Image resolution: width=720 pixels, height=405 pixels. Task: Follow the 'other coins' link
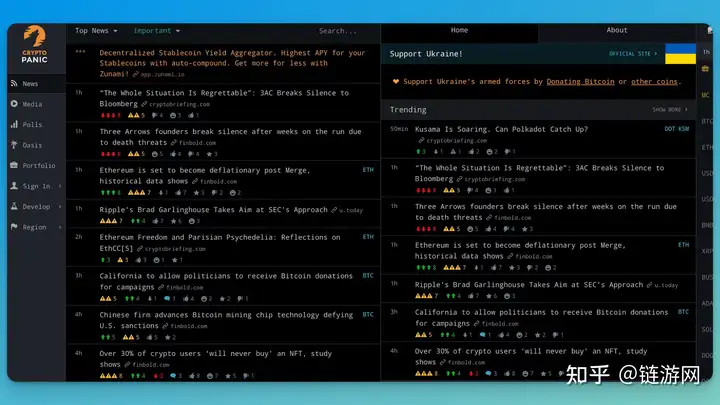tap(654, 82)
